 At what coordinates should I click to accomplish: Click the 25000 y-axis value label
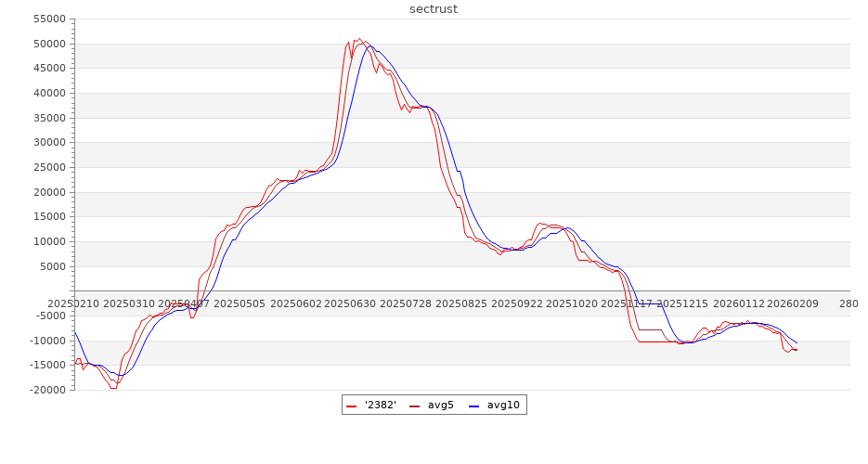point(48,167)
